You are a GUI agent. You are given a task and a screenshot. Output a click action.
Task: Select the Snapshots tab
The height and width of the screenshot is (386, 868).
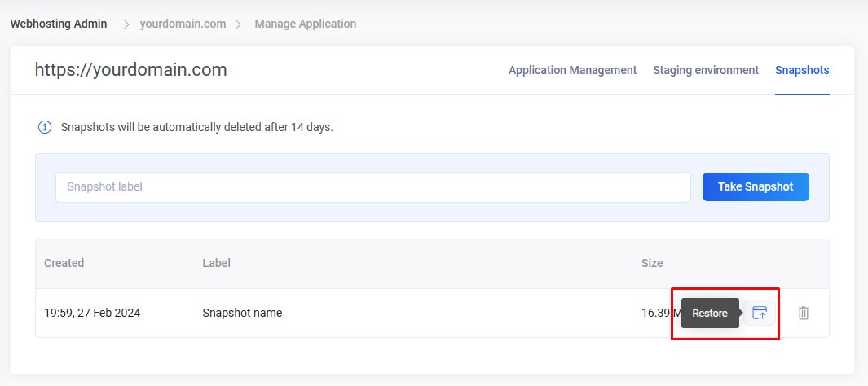point(801,70)
